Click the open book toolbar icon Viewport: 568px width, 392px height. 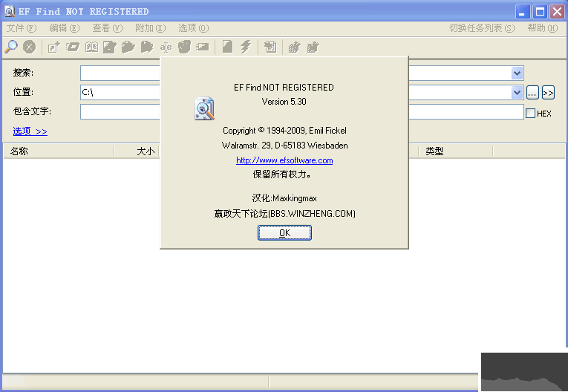pyautogui.click(x=91, y=47)
